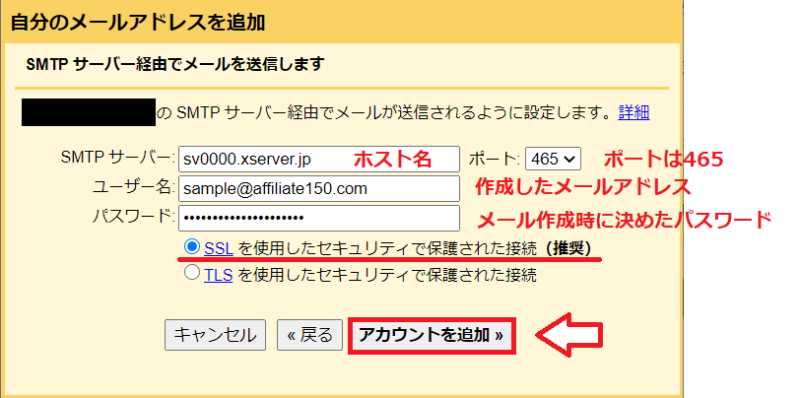The image size is (800, 398).
Task: Click the キャンセル button
Action: coord(215,335)
